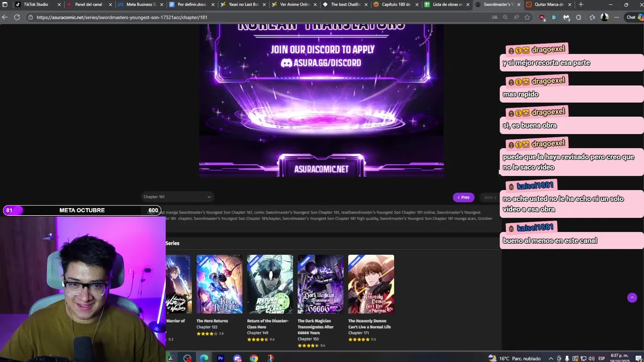Add page to favorites star icon
Image resolution: width=644 pixels, height=362 pixels.
point(527,17)
